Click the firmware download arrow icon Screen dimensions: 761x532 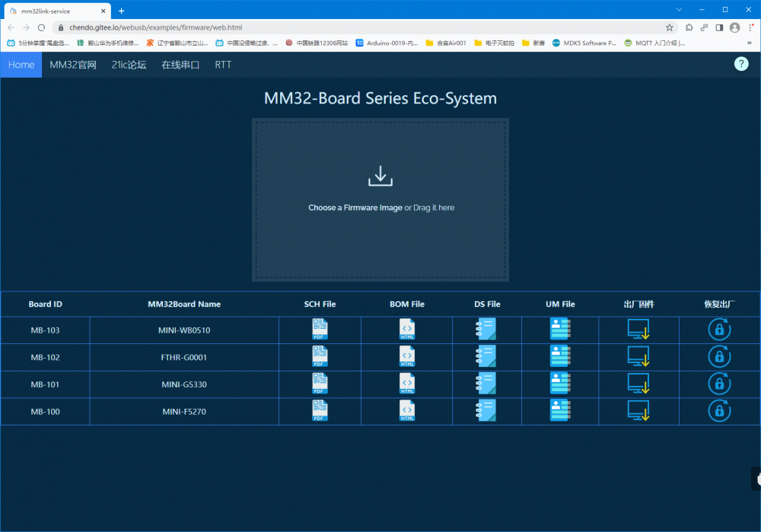[x=380, y=176]
